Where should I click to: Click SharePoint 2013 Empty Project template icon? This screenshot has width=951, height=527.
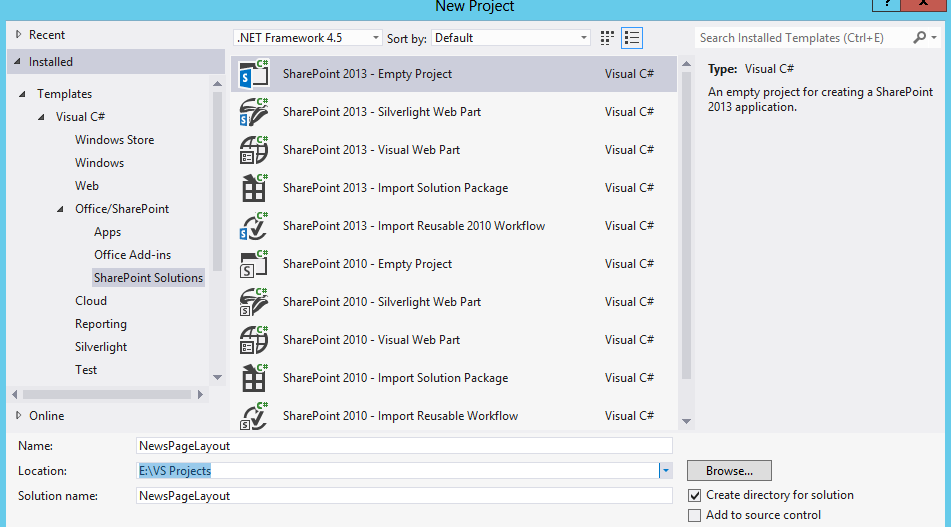click(x=254, y=74)
